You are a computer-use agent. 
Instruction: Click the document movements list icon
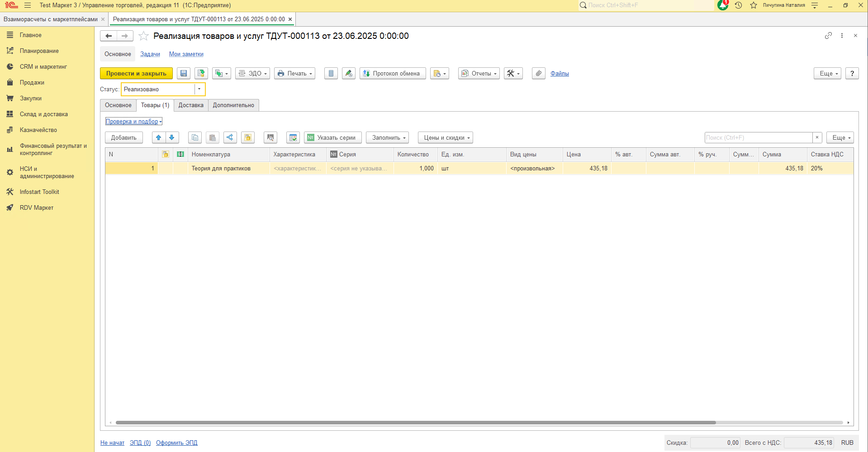click(x=331, y=73)
